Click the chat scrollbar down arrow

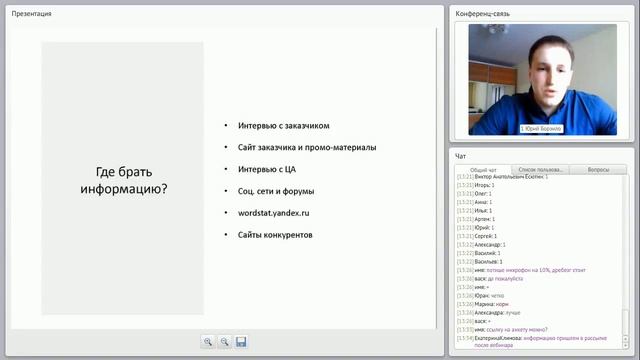625,346
